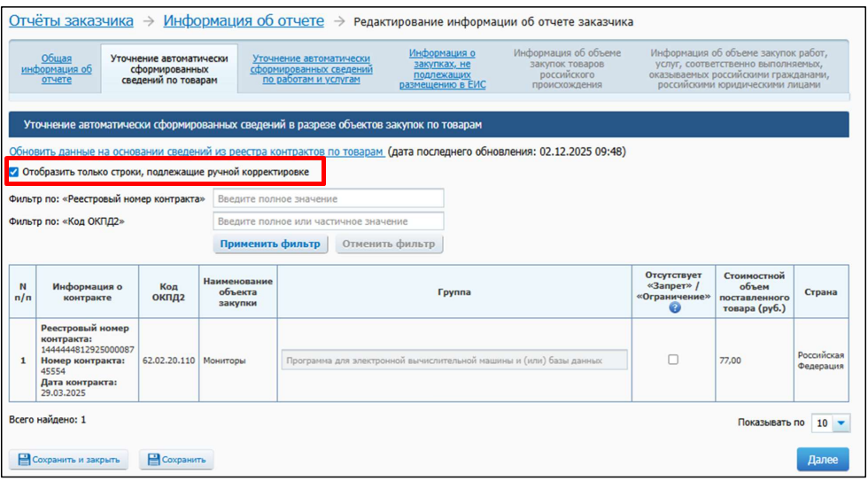868x481 pixels.
Task: Switch to Общая информация об отчете tab
Action: [56, 68]
